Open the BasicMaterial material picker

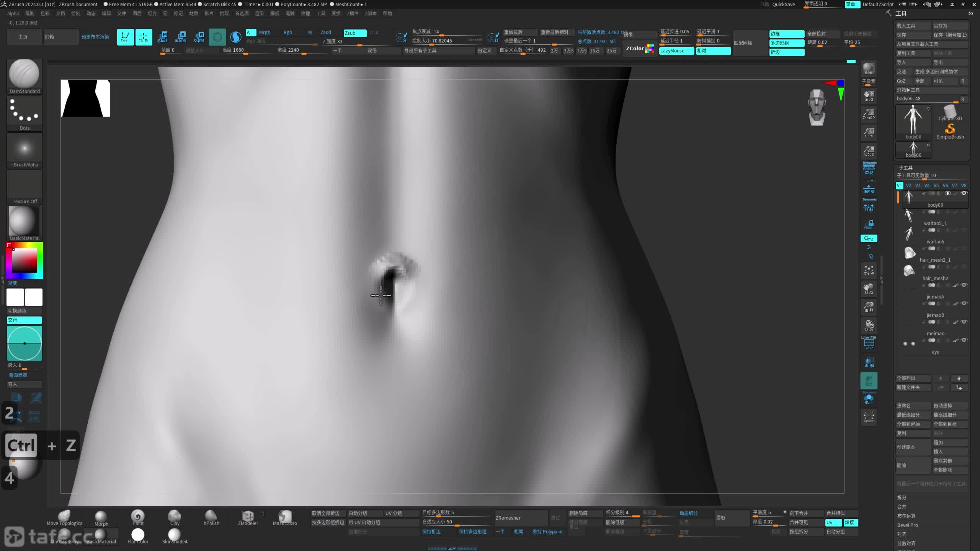coord(24,223)
